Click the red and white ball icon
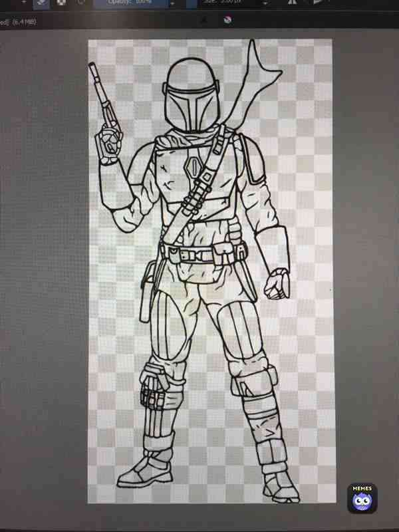Screen dimensions: 399x532 click(228, 20)
